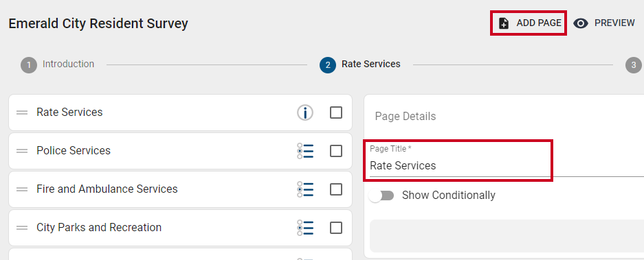Select the Fire and Ambulance Services text
This screenshot has height=260, width=644.
point(107,189)
